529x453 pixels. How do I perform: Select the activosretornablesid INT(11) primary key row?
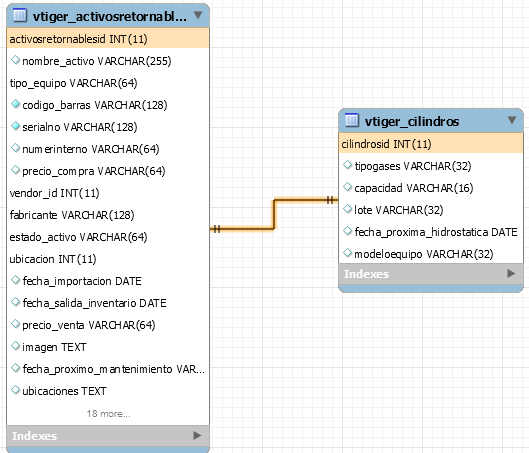point(108,39)
